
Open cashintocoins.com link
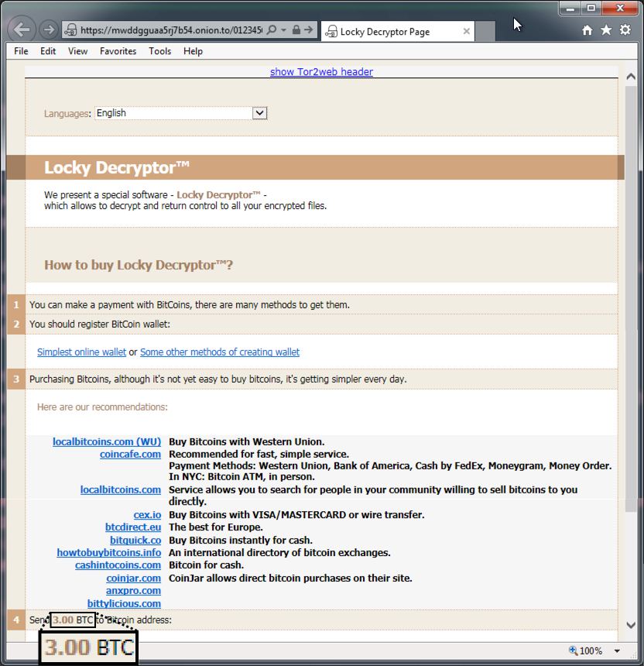[x=118, y=565]
